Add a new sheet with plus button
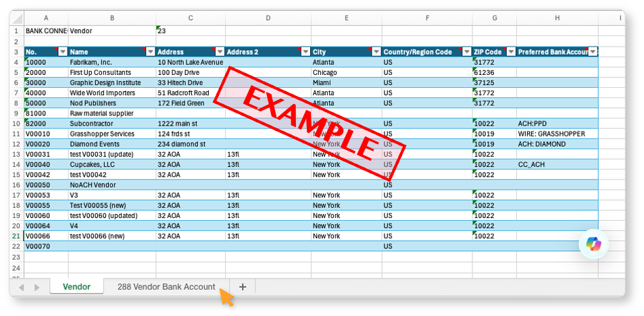The width and height of the screenshot is (644, 316). 243,287
